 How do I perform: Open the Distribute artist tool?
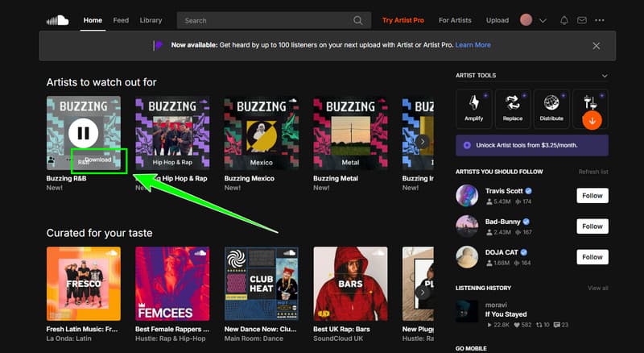551,109
